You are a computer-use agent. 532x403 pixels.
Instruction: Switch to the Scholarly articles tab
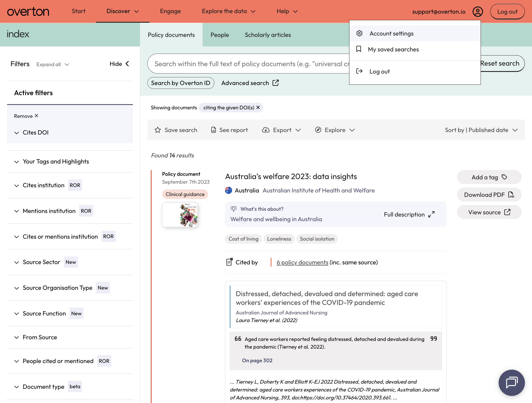(x=268, y=35)
